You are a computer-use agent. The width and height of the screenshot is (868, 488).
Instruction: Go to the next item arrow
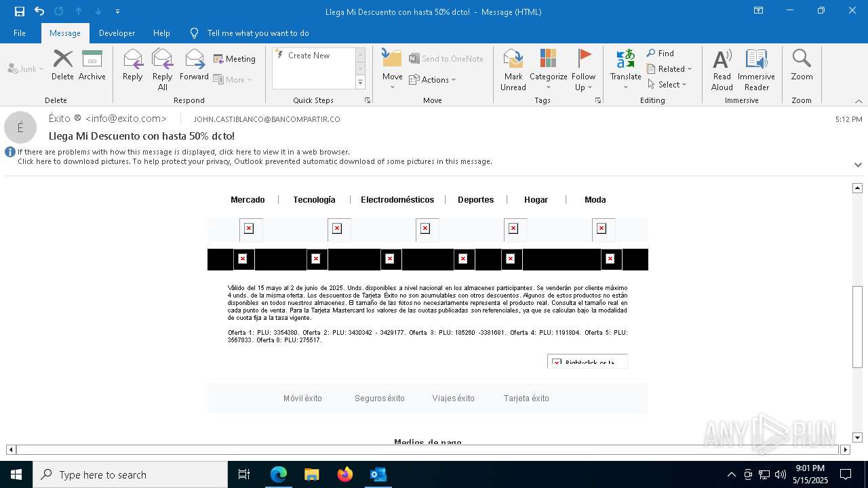(98, 12)
